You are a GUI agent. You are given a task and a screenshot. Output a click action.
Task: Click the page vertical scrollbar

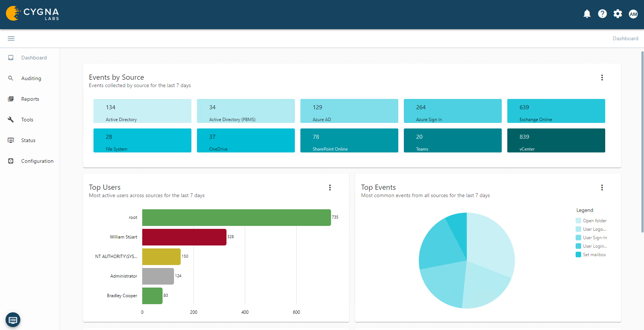coord(642,142)
